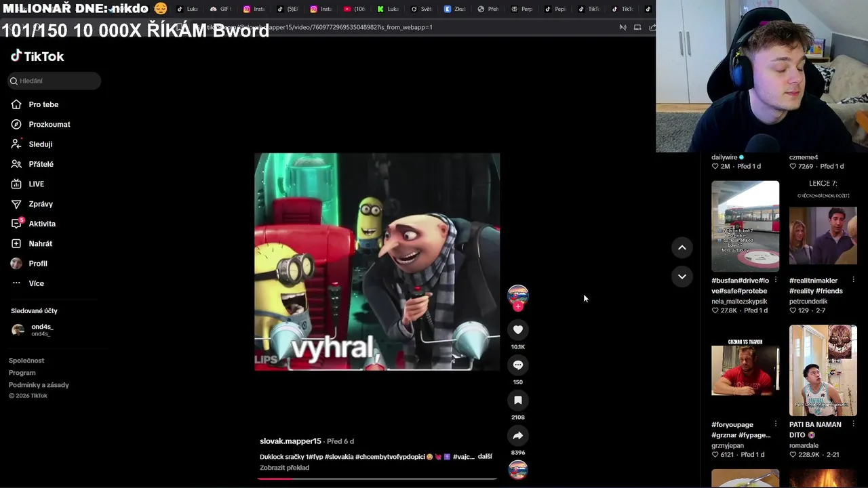The image size is (868, 488).
Task: Open the bus video thumbnail
Action: click(x=745, y=226)
